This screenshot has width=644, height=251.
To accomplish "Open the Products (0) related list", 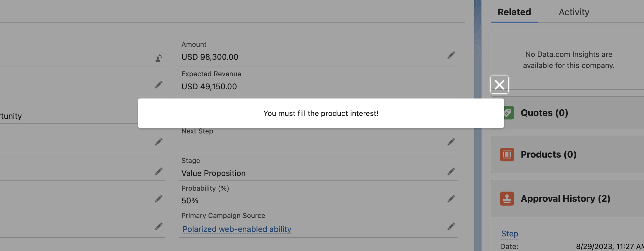I will [548, 154].
